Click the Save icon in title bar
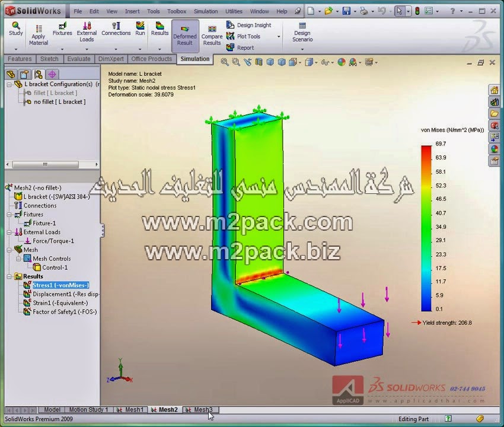This screenshot has width=504, height=427. pos(346,11)
